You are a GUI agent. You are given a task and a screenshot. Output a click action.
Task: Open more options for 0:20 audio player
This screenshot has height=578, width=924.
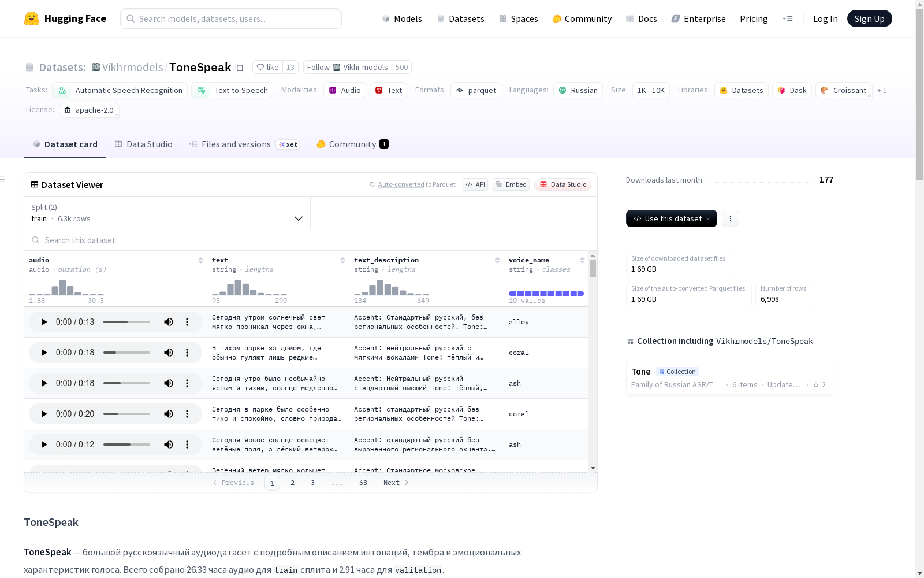pyautogui.click(x=187, y=414)
